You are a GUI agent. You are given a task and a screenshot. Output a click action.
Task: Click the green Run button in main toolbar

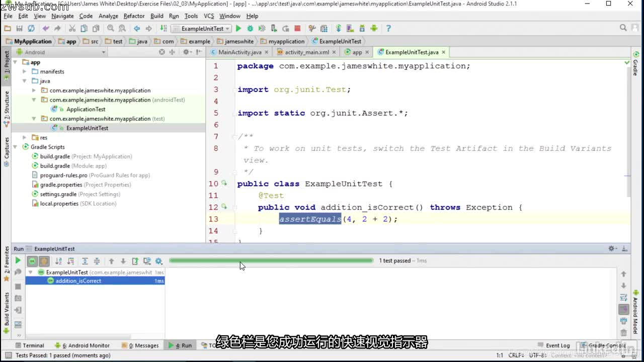238,29
